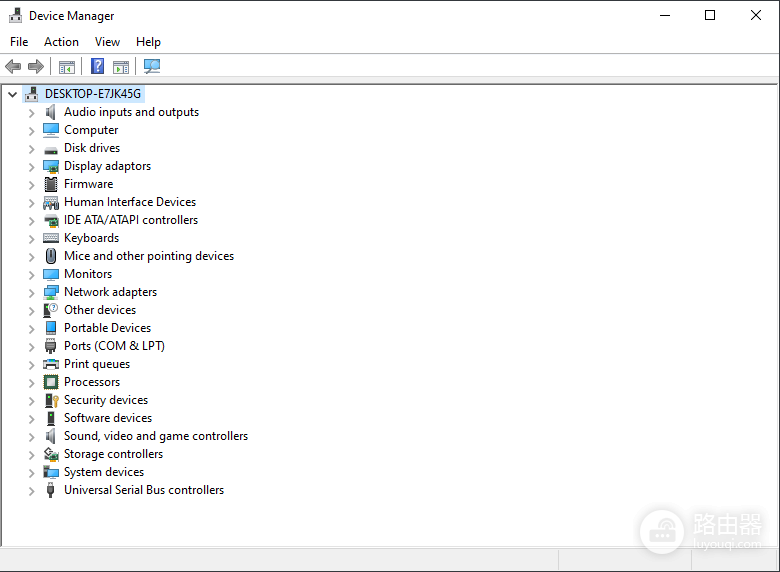The image size is (780, 572).
Task: Click the Help question mark toolbar icon
Action: point(98,66)
